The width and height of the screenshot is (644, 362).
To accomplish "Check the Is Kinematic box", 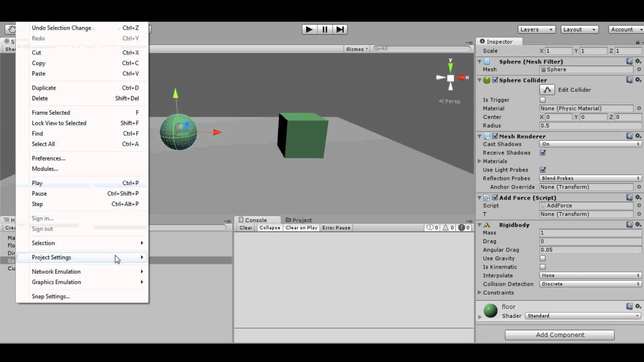I will pyautogui.click(x=542, y=267).
